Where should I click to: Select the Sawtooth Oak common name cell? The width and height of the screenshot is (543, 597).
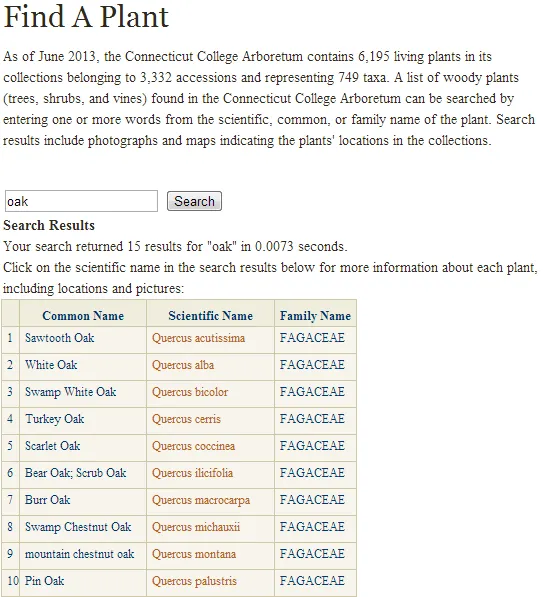click(x=83, y=338)
